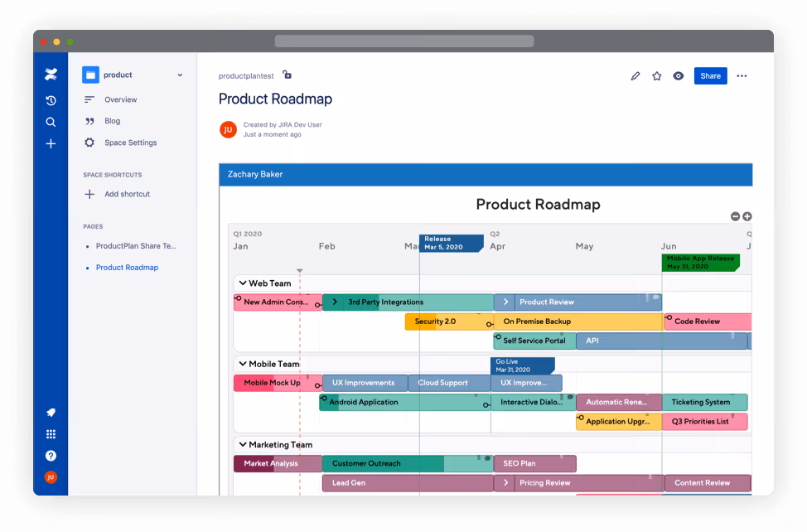Go to the Blog section

(112, 121)
